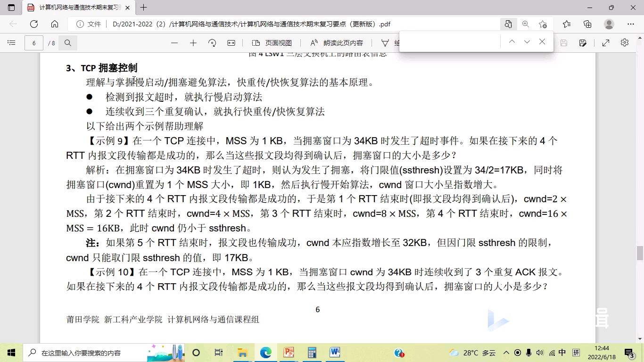Show hidden system tray icons
Viewport: 644px width, 362px height.
[506, 353]
